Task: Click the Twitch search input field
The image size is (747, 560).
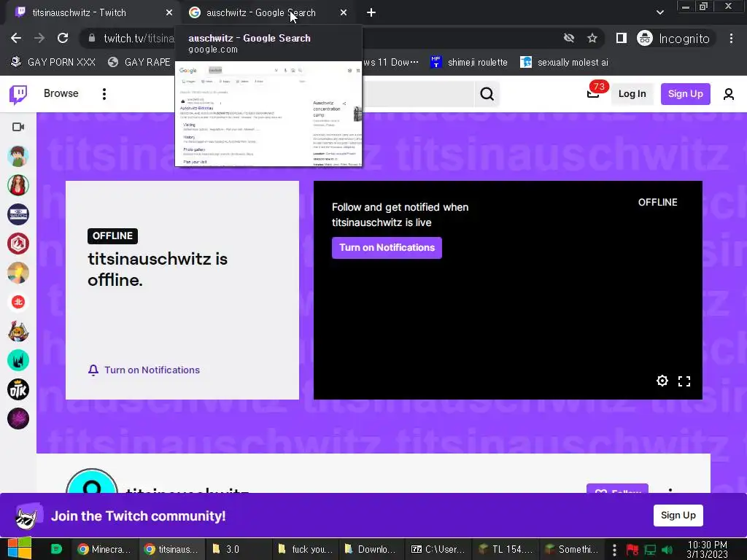Action: click(418, 94)
